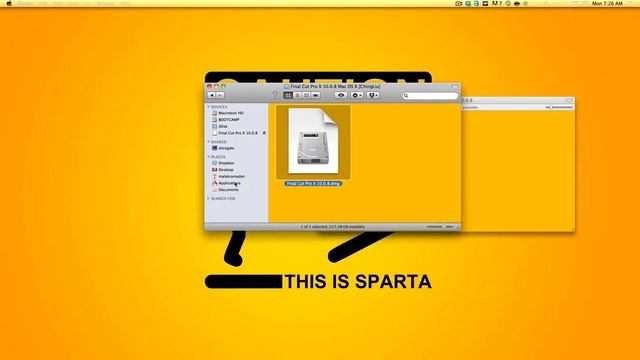Toggle toolbar pill button in back window

point(569,100)
